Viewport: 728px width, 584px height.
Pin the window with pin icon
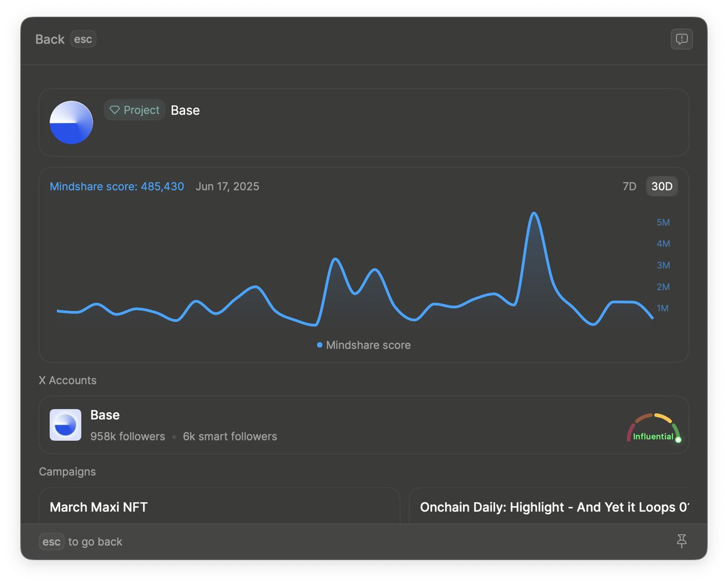pyautogui.click(x=682, y=542)
